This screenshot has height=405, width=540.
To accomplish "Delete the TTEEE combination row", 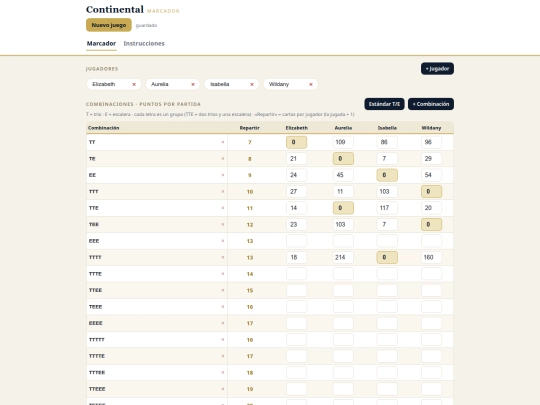I will [x=222, y=389].
